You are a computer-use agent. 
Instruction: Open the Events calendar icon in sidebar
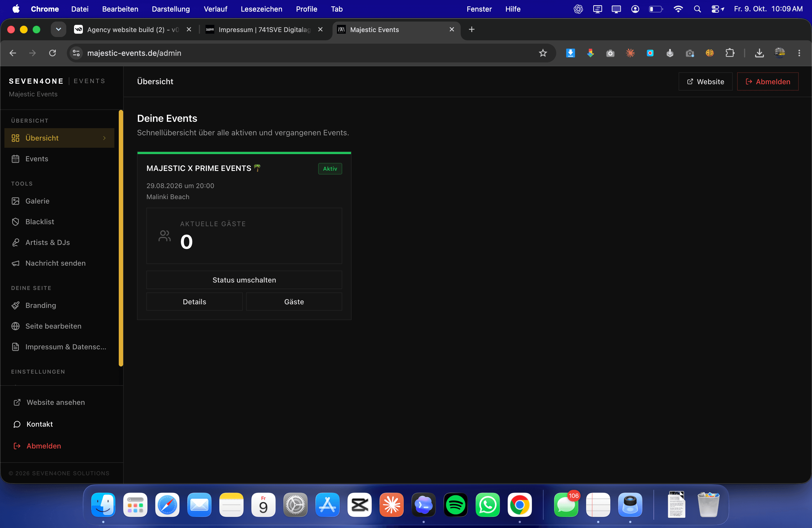[x=15, y=159]
